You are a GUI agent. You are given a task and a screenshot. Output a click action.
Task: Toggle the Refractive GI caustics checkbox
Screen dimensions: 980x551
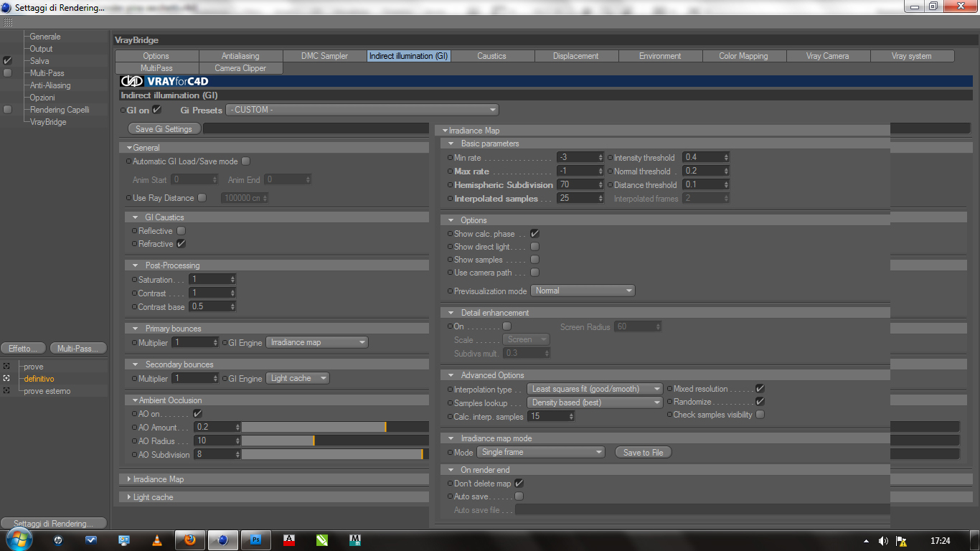point(181,244)
